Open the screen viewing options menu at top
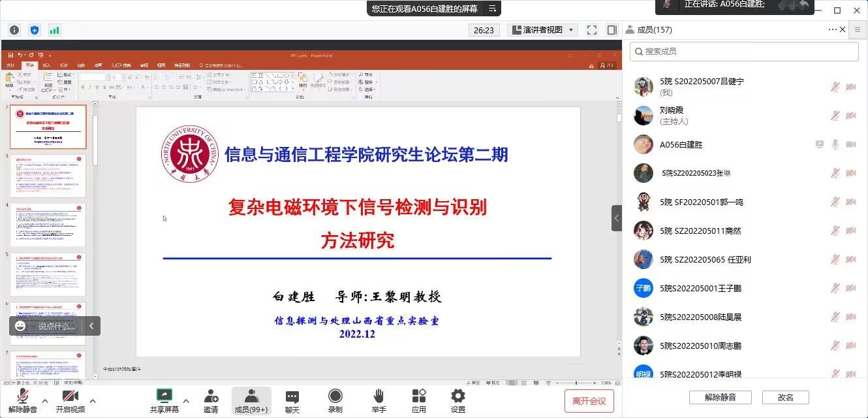Viewport: 868px width, 418px height. coord(493,8)
